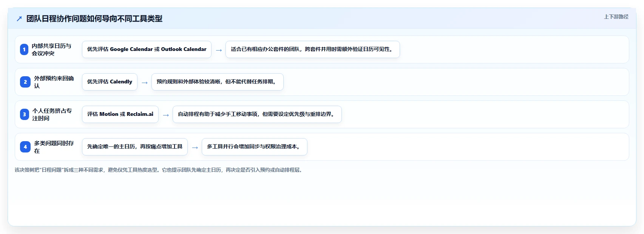The width and height of the screenshot is (644, 234).
Task: Click the 优先评估 Calendly box
Action: tap(110, 82)
